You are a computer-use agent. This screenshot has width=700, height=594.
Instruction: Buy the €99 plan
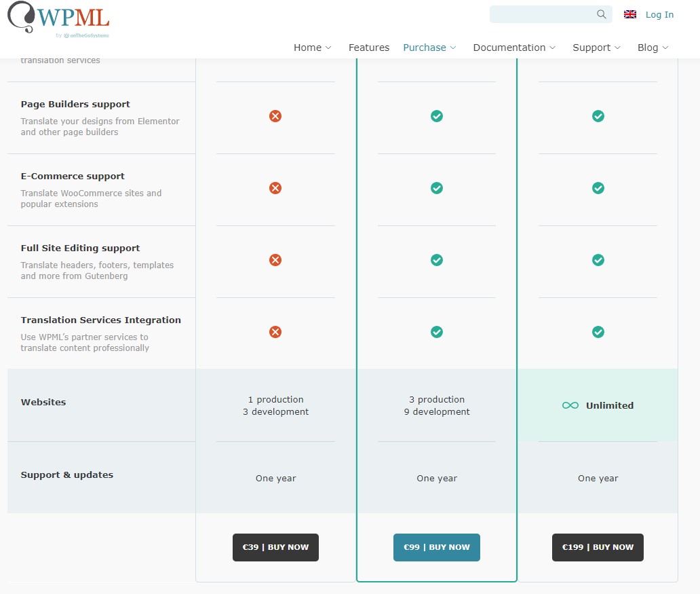(x=437, y=547)
